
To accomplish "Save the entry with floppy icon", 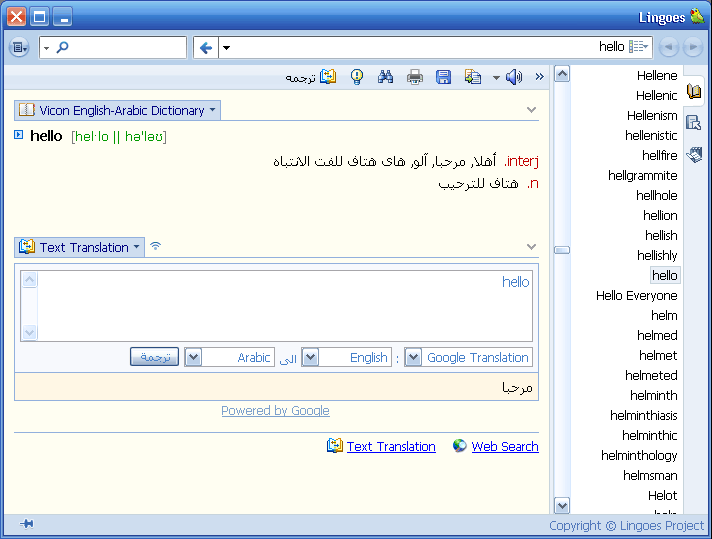I will 443,77.
